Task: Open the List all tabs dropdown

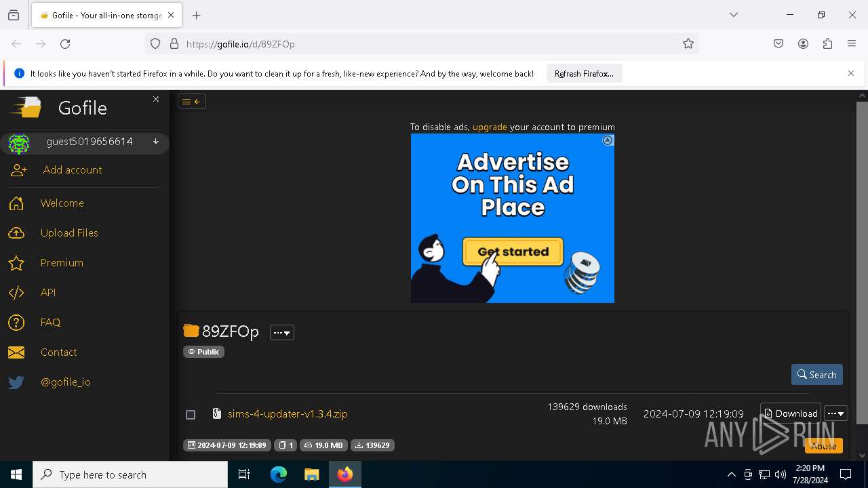Action: [x=734, y=15]
